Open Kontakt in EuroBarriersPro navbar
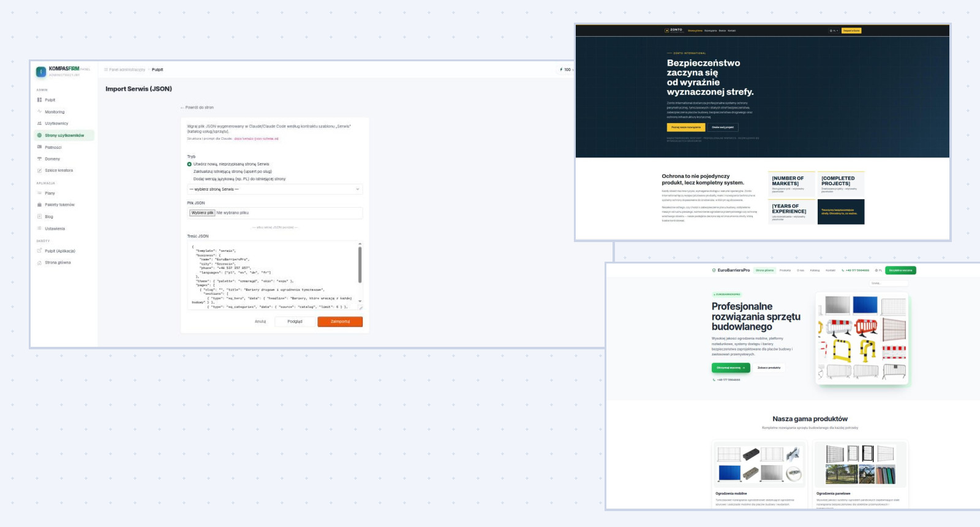Image resolution: width=980 pixels, height=527 pixels. coord(831,270)
